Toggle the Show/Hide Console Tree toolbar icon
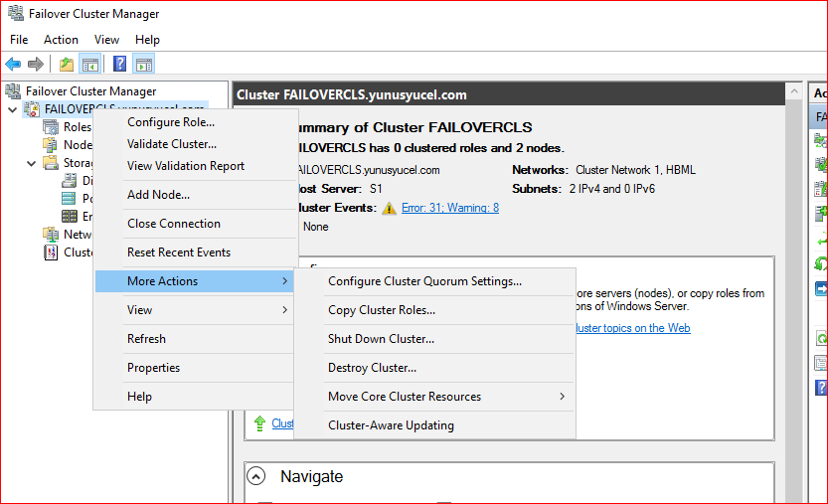 tap(89, 65)
